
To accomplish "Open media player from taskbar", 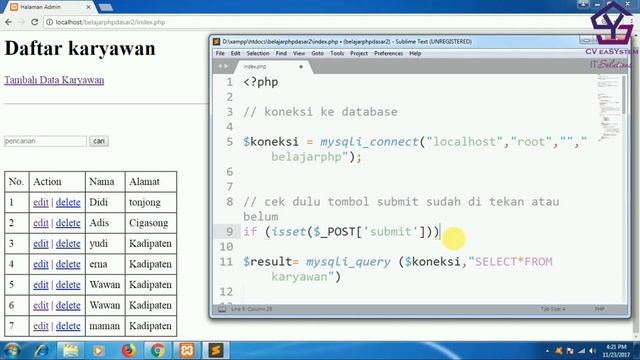I will (x=98, y=351).
